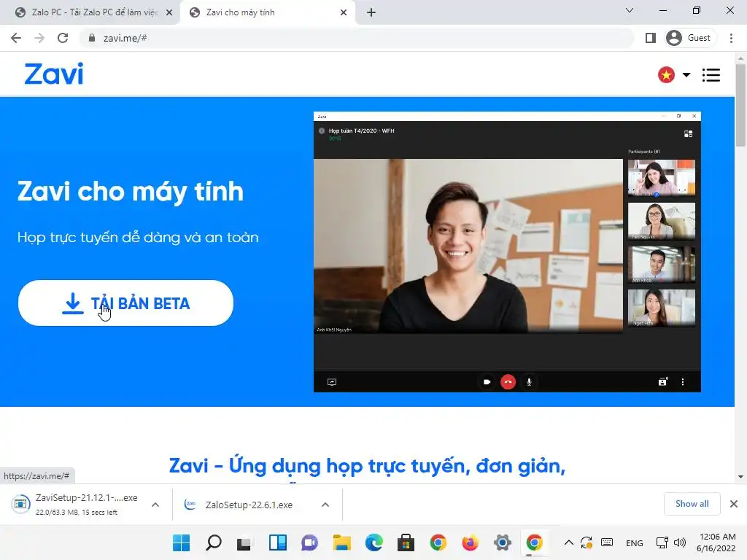The height and width of the screenshot is (560, 747).
Task: Click the layout grid icon in preview
Action: [688, 134]
